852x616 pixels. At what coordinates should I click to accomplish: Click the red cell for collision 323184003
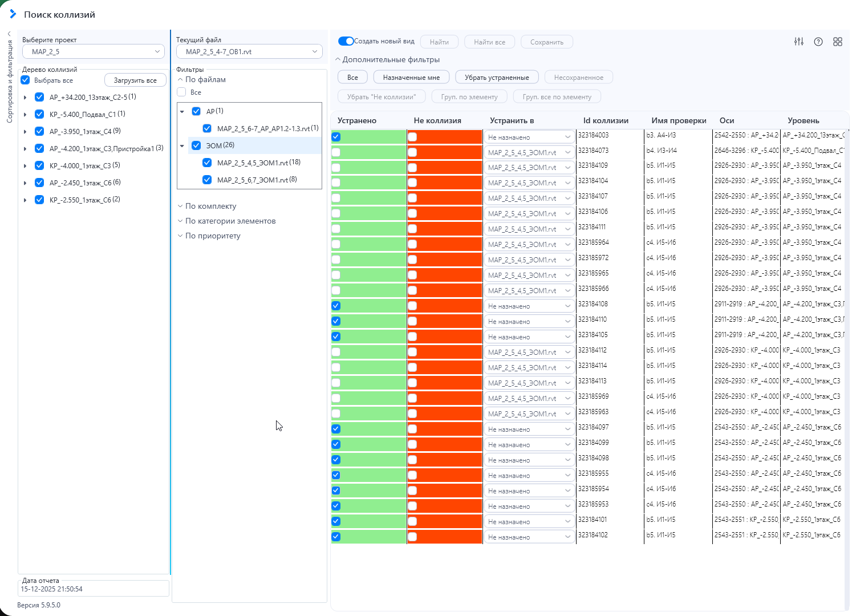pos(445,137)
